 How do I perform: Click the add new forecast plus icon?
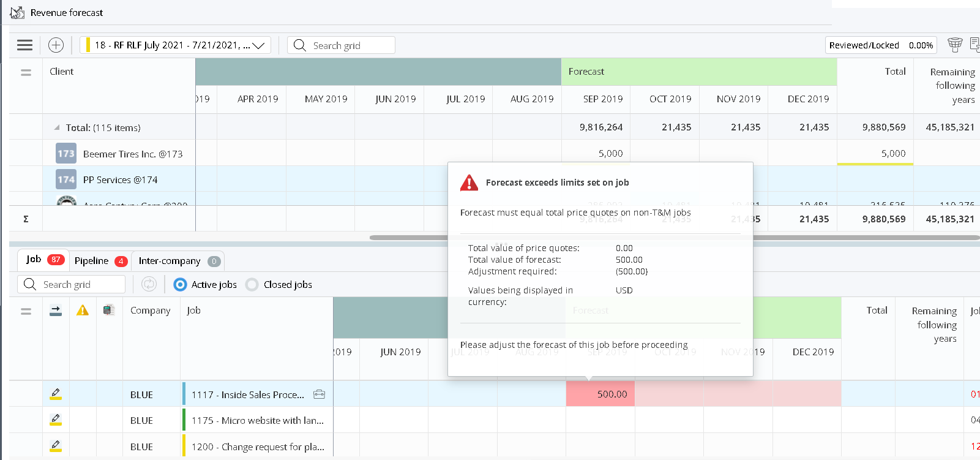[x=56, y=45]
